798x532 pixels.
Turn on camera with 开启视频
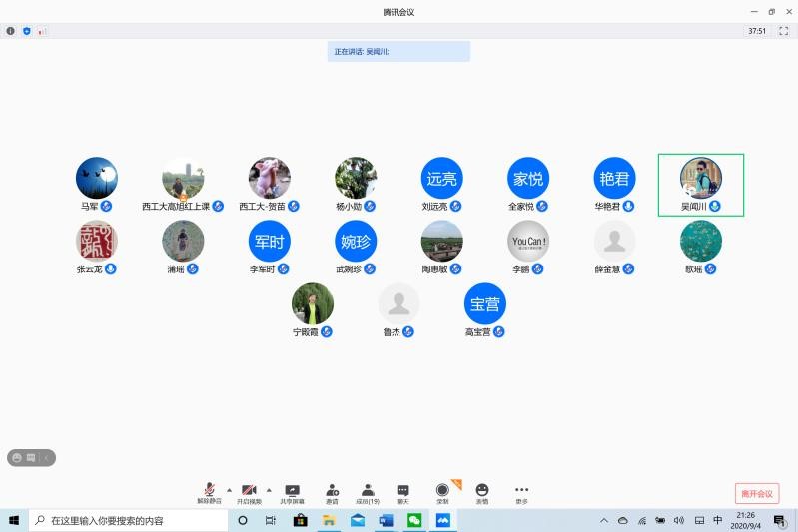249,490
